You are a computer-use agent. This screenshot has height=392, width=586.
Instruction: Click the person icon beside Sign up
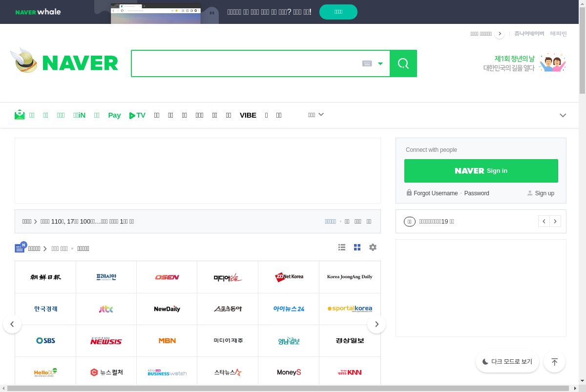pos(530,193)
